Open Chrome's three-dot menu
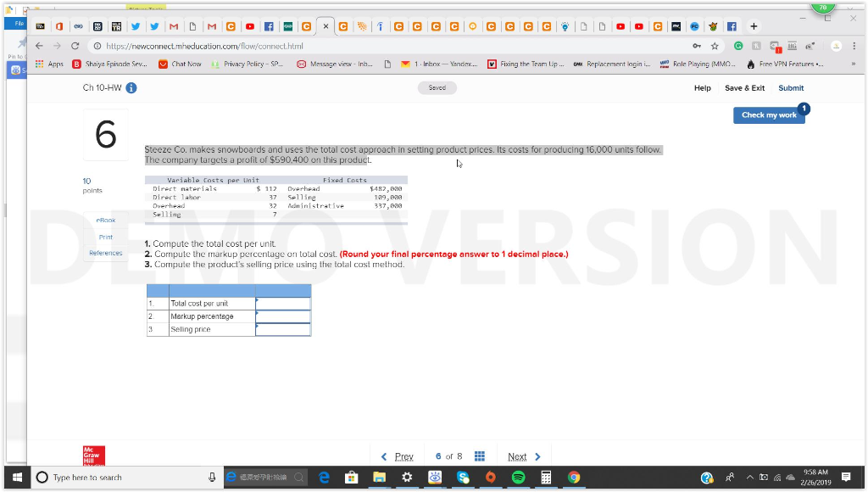The image size is (868, 492). coord(854,48)
